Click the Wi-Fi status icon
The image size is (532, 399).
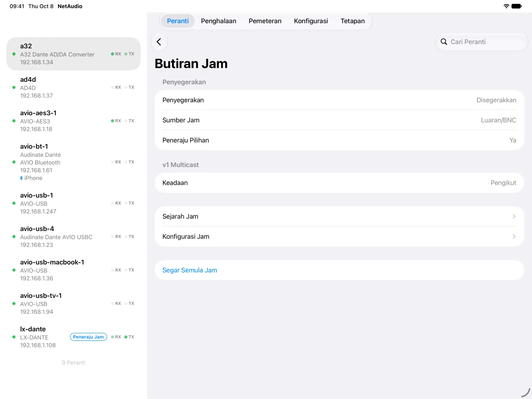tap(506, 6)
